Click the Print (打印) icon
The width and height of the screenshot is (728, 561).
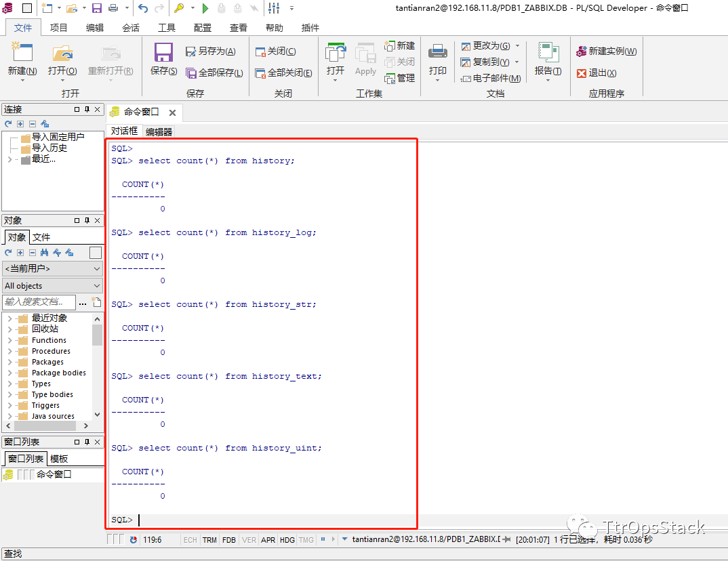click(437, 53)
